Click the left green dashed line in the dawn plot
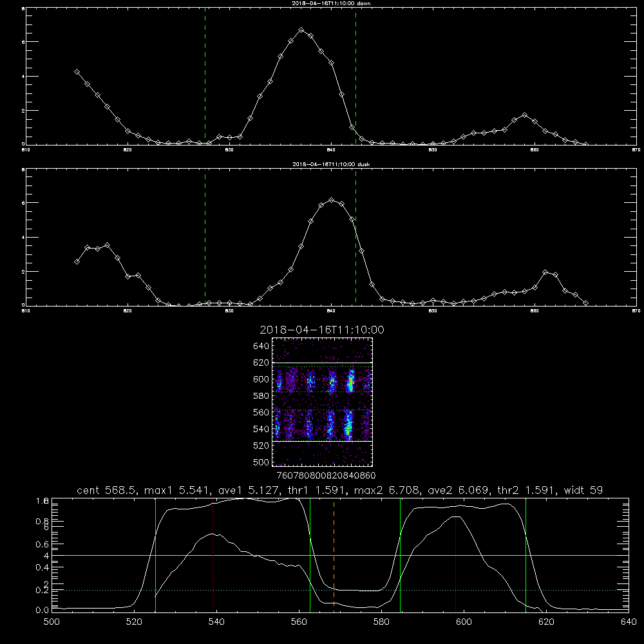 [205, 78]
